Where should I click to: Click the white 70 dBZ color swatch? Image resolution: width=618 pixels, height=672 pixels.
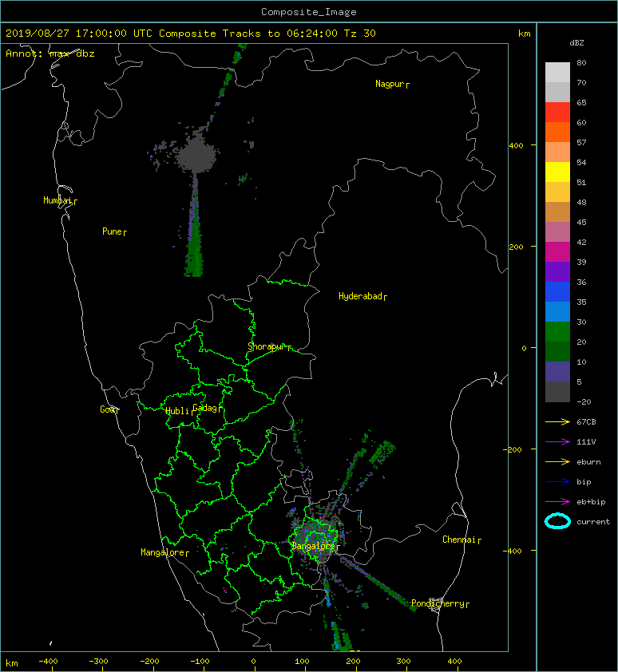tap(557, 72)
